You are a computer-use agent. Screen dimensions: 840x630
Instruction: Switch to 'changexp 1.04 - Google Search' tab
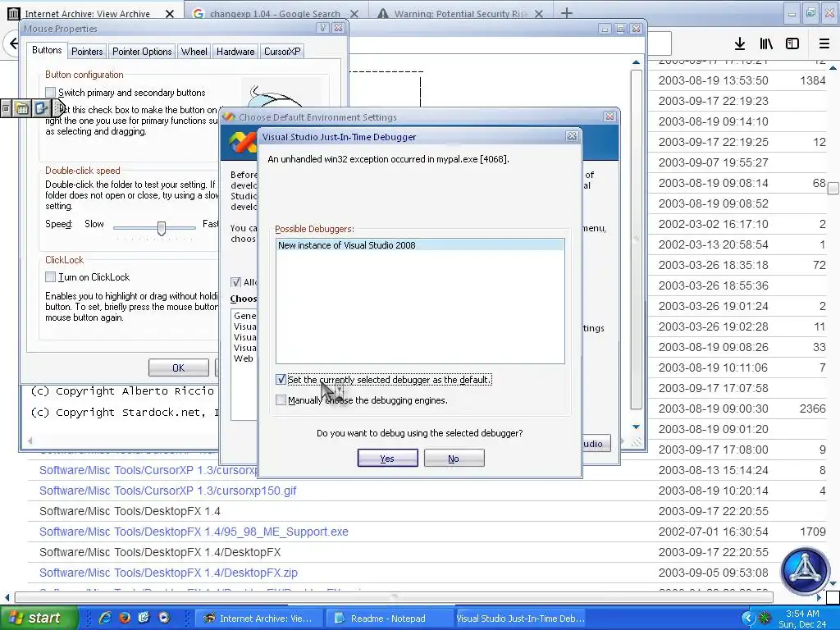pyautogui.click(x=275, y=14)
